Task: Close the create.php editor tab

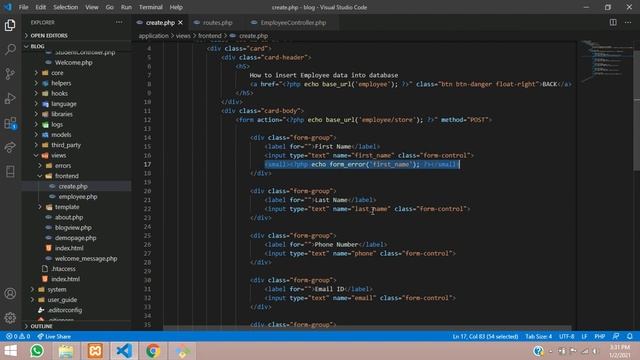Action: pyautogui.click(x=180, y=22)
